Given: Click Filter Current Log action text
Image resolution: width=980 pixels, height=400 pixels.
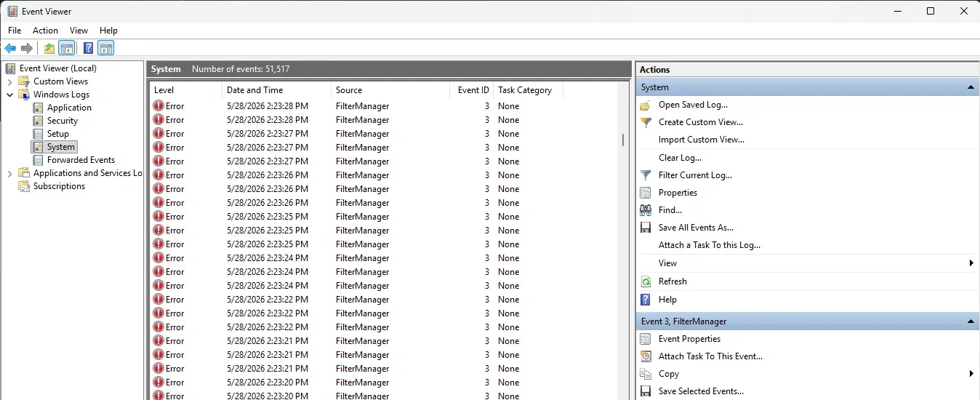Looking at the screenshot, I should pos(695,175).
